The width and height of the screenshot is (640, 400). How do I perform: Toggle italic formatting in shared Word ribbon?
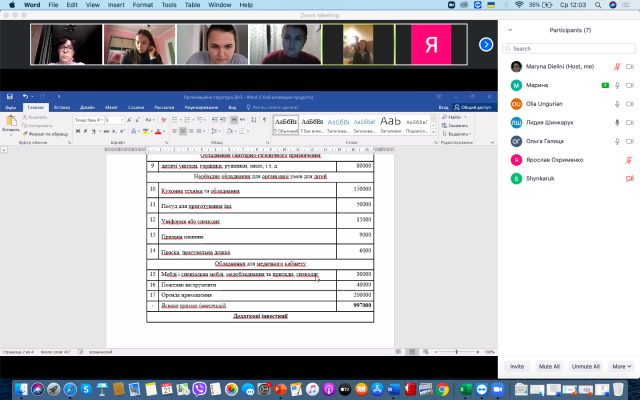tap(85, 131)
